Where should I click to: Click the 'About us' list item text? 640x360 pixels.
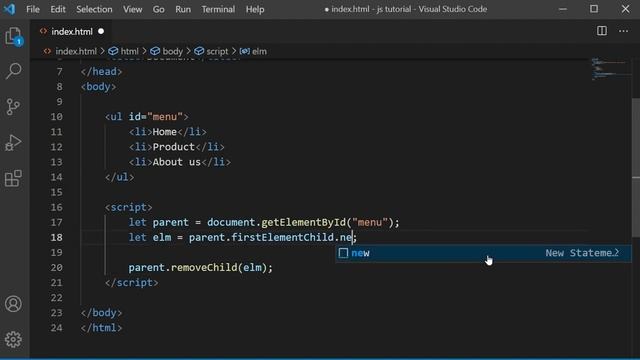177,162
